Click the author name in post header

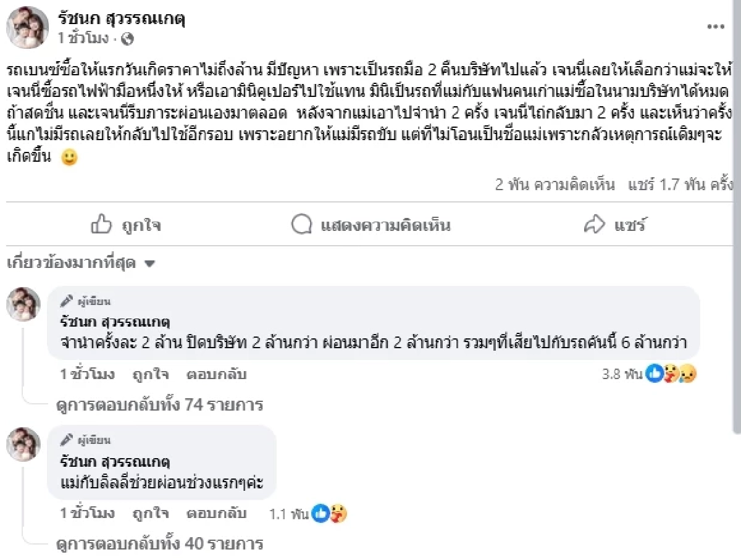(121, 19)
